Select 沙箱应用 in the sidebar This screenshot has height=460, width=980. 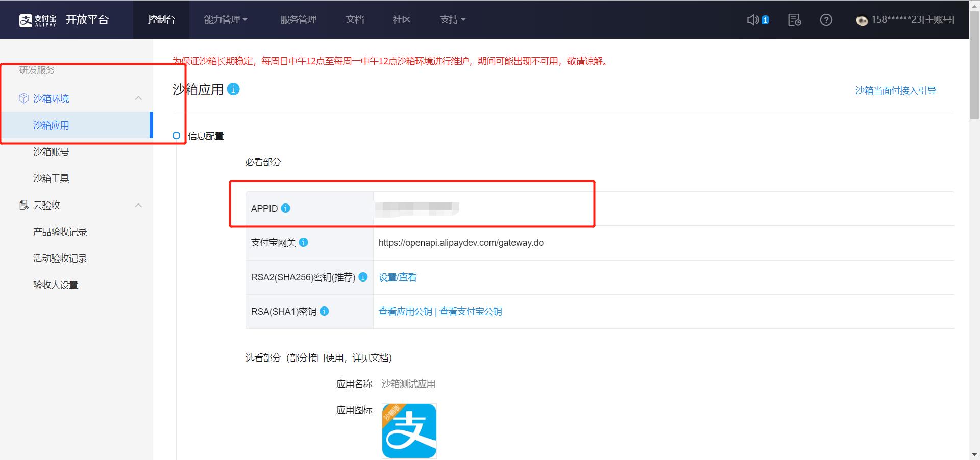click(x=77, y=125)
